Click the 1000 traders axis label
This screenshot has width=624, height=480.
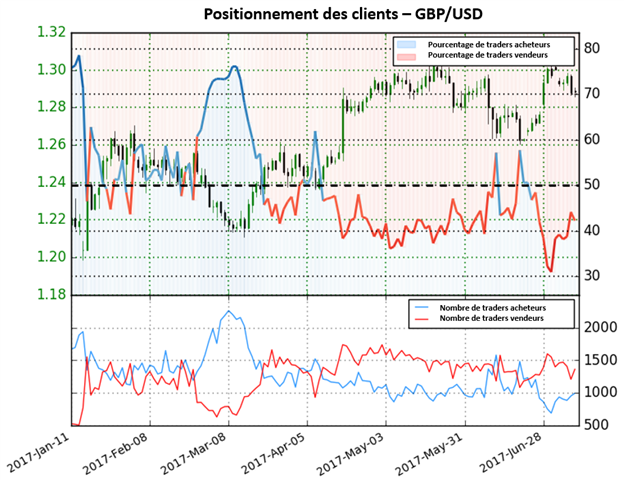[x=601, y=392]
